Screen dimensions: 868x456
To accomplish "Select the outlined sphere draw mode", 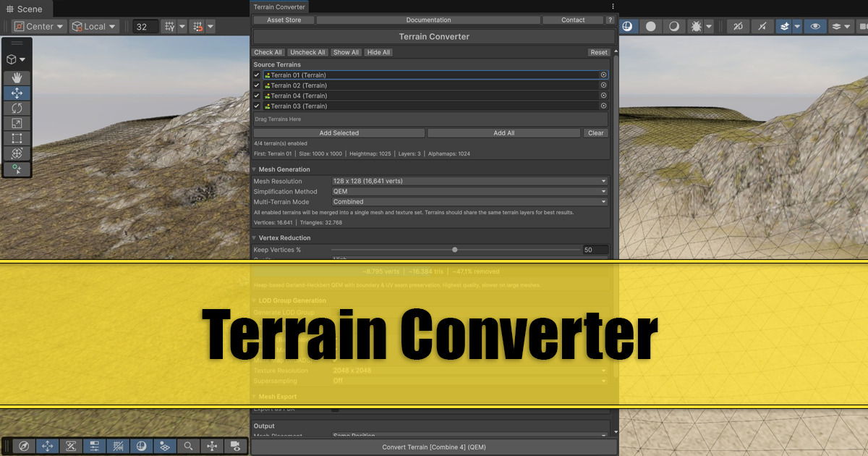I will (x=674, y=26).
